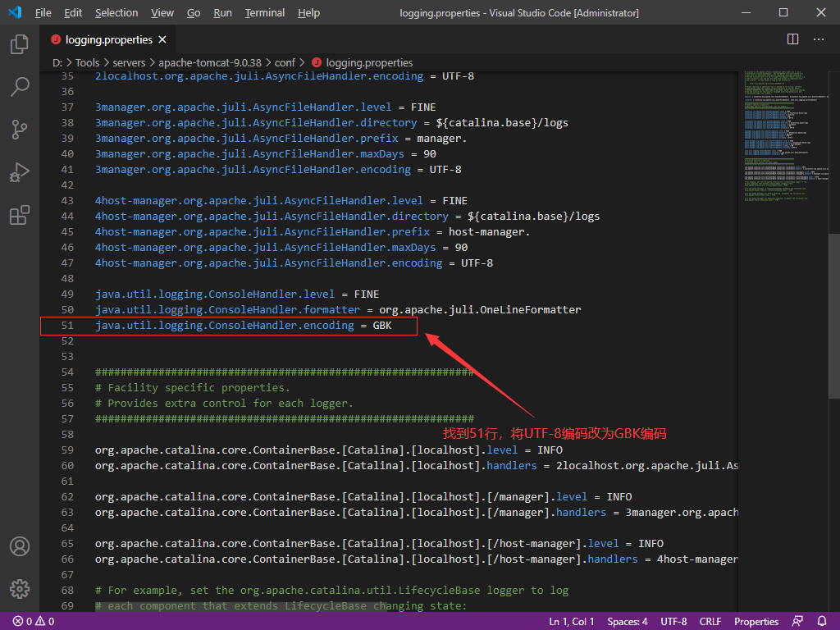Click the apache-tomcat-9.0.38 breadcrumb segment

[210, 62]
